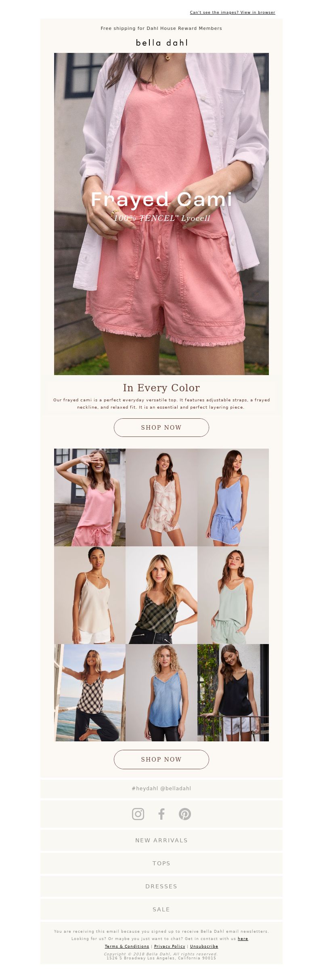Open the Pinterest social icon
The height and width of the screenshot is (980, 323).
(185, 814)
